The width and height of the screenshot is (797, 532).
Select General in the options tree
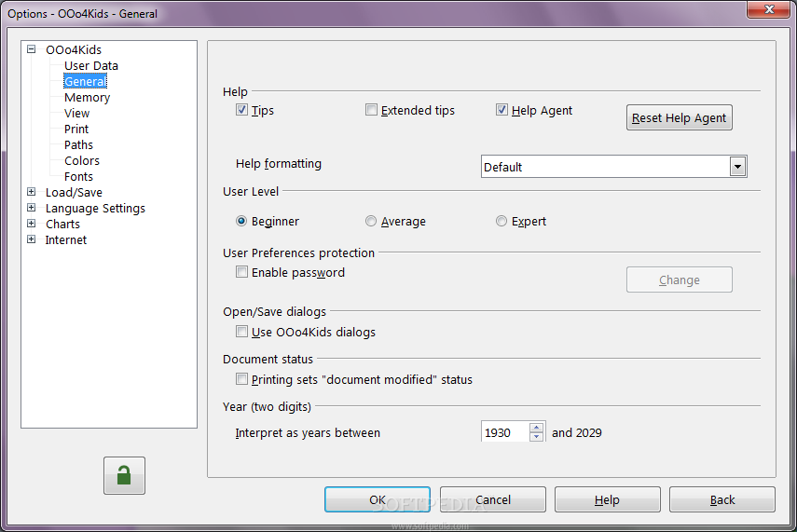[x=85, y=81]
